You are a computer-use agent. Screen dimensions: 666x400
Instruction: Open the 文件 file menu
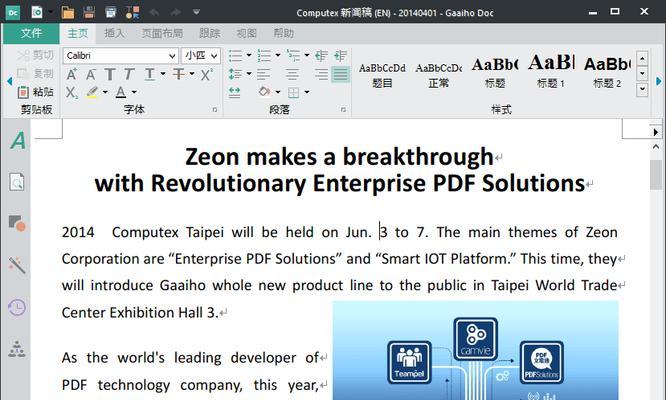click(31, 33)
